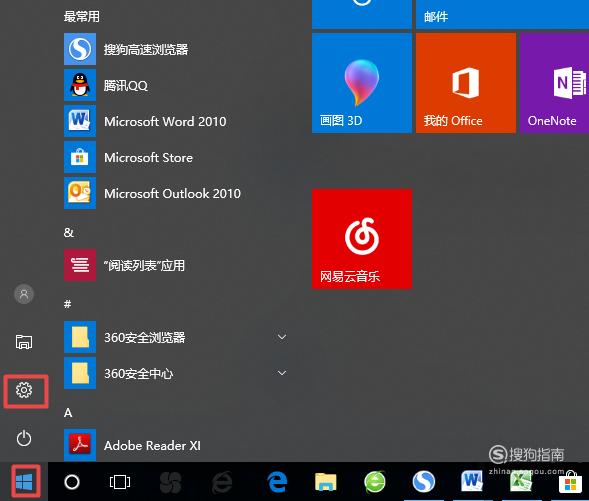Open the fan-shaped app icon on taskbar

171,482
